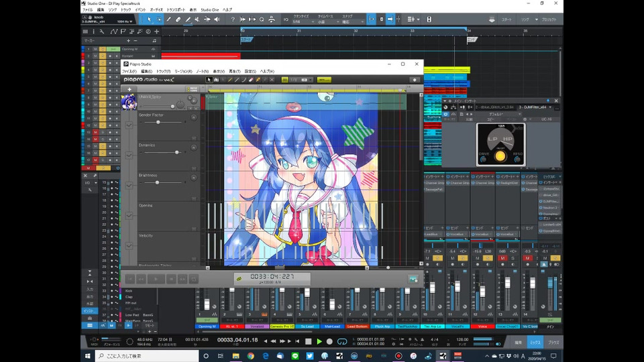Click the stop button in transport bar
Screen dimensions: 644x362
[x=308, y=341]
